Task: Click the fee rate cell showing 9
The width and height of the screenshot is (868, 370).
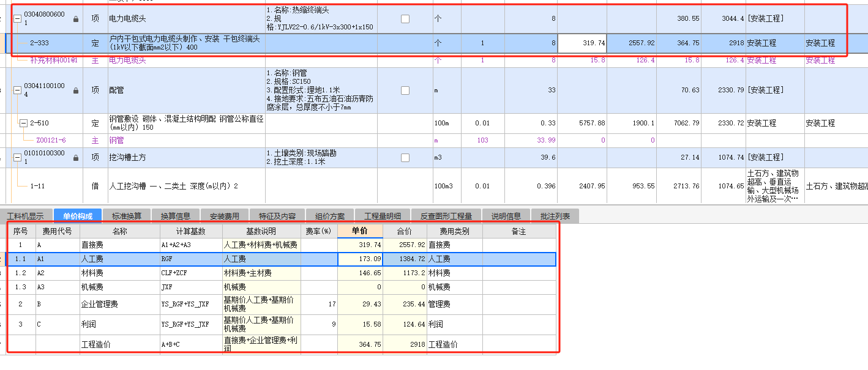Action: click(319, 324)
